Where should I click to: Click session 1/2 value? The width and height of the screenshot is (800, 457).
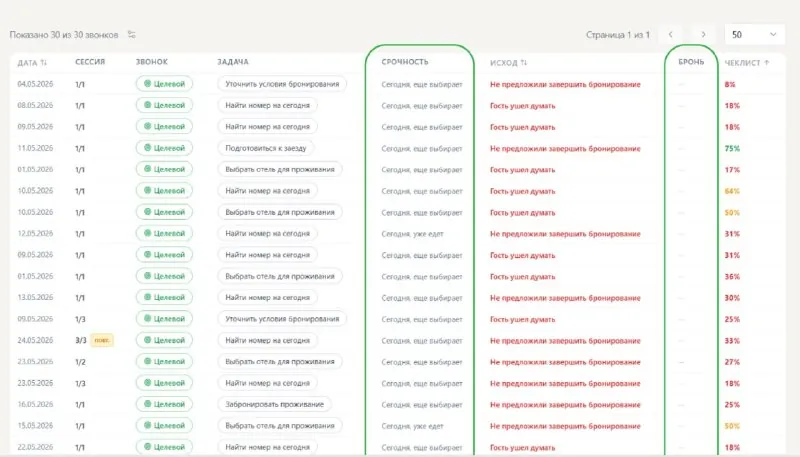pos(80,362)
